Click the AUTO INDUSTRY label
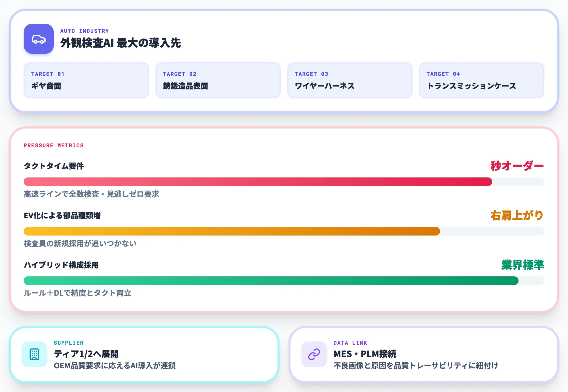Viewport: 568px width, 392px height. 84,31
